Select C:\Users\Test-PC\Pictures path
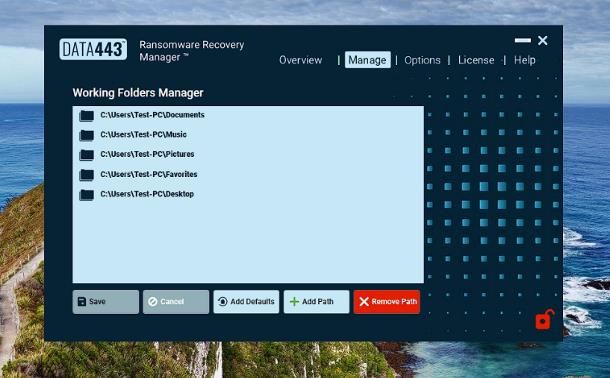 click(147, 154)
